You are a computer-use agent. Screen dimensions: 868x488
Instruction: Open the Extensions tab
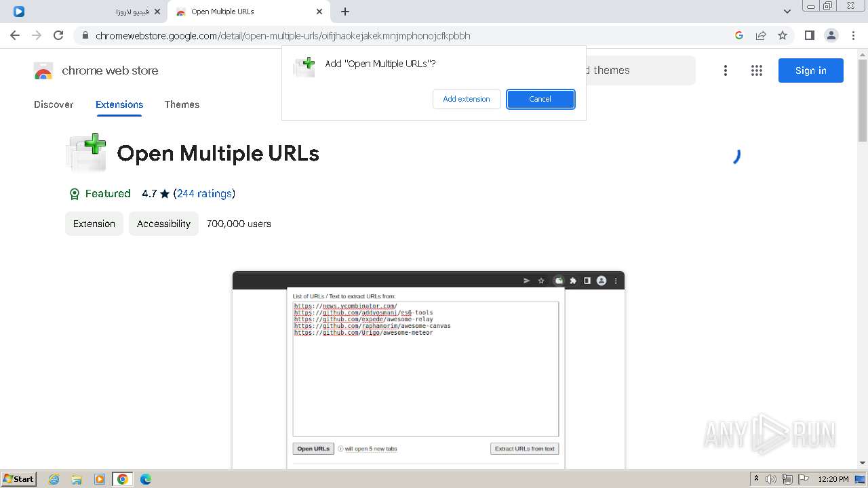[x=119, y=104]
